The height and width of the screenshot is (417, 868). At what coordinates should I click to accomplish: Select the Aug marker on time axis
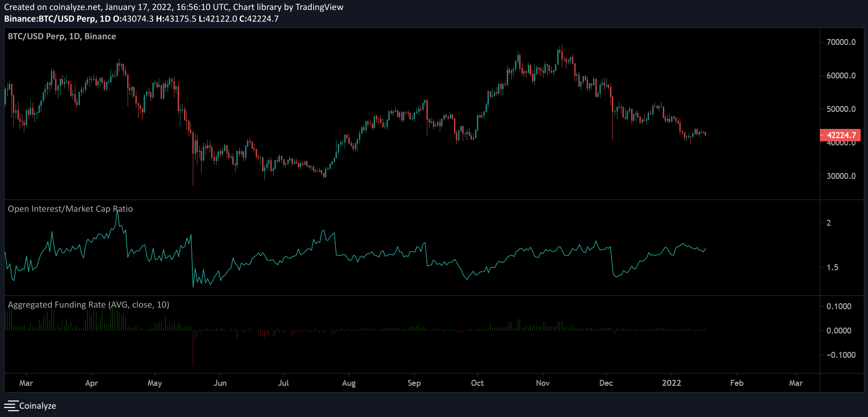(x=348, y=383)
